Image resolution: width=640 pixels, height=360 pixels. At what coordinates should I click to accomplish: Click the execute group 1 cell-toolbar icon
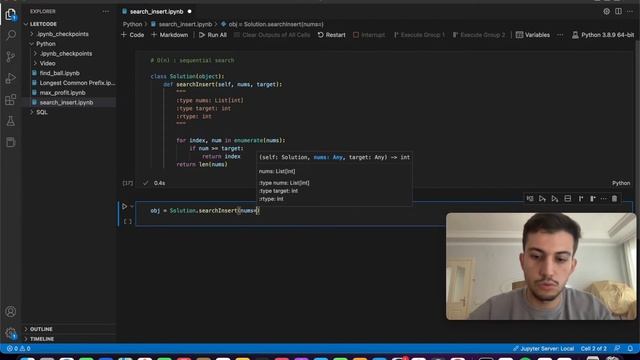580,199
